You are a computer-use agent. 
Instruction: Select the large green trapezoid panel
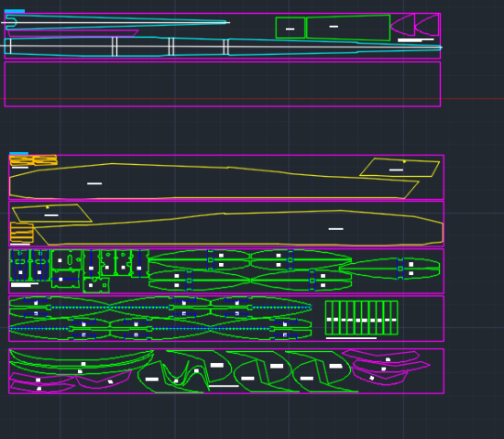point(348,27)
